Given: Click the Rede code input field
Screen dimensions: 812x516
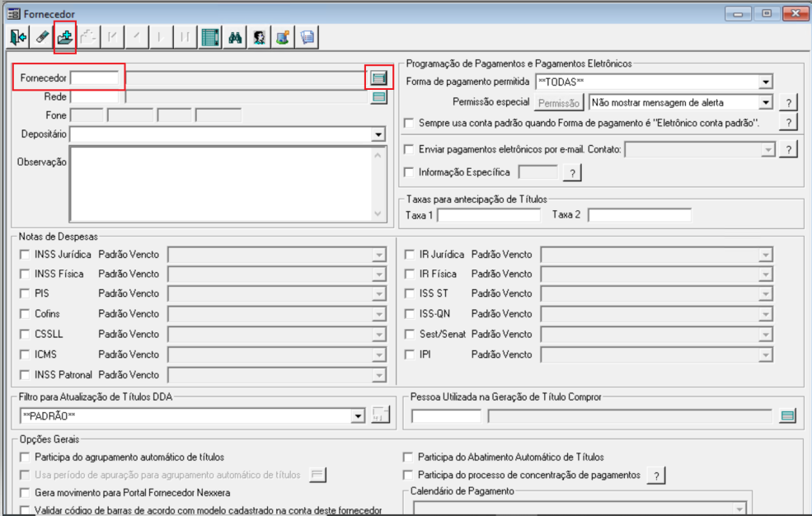Looking at the screenshot, I should point(95,96).
